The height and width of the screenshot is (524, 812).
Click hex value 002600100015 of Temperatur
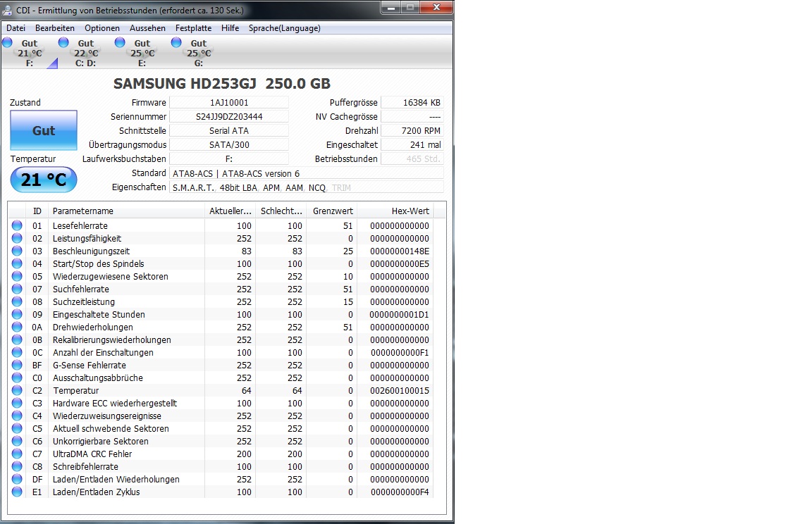[x=399, y=391]
